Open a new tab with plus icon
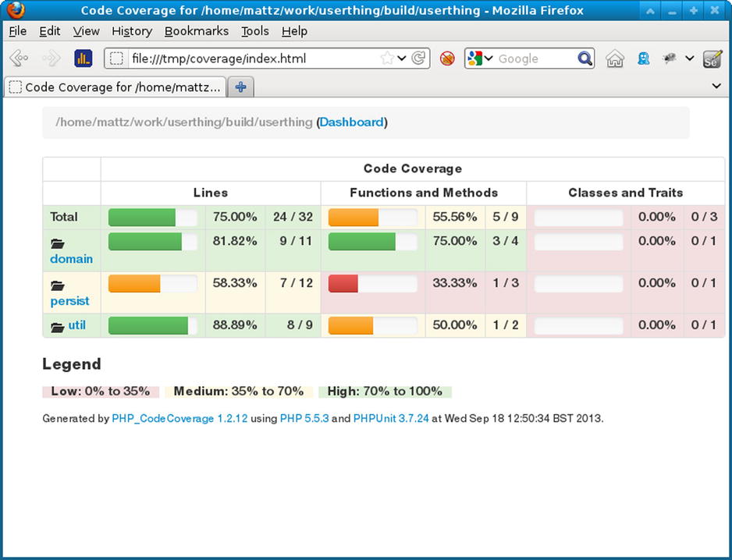 (240, 87)
